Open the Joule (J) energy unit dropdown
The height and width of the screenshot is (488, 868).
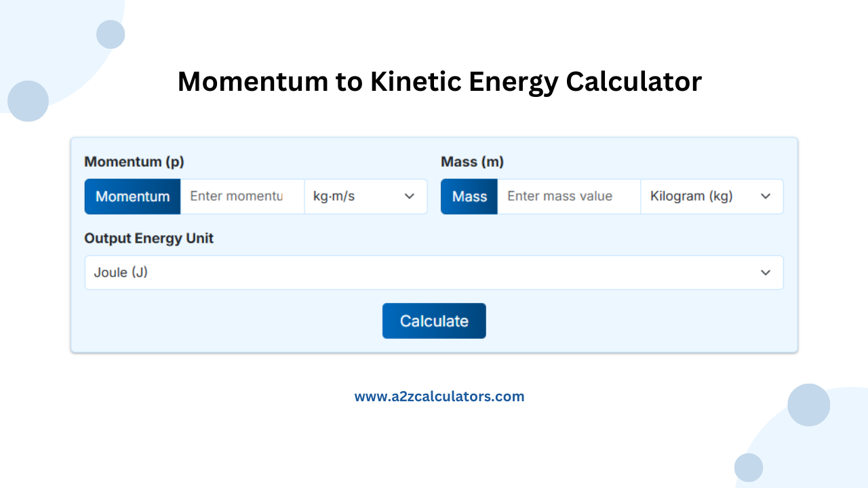tap(434, 272)
